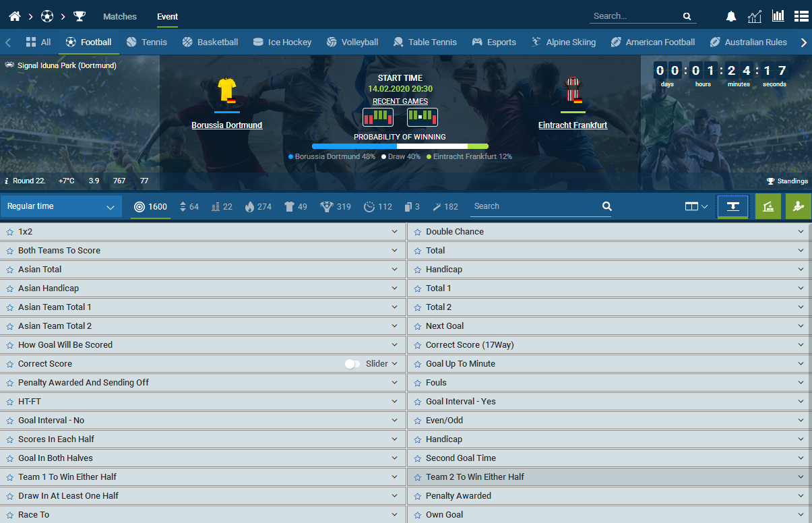Viewport: 812px width, 523px height.
Task: Click the trophy breadcrumb icon
Action: pyautogui.click(x=80, y=16)
